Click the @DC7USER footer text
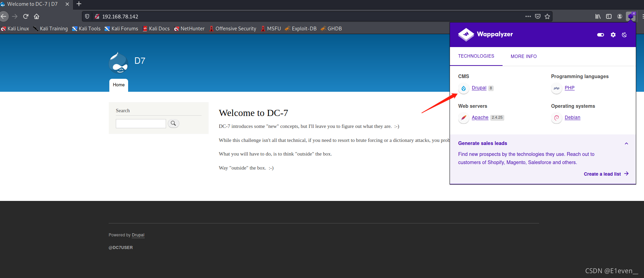This screenshot has width=644, height=278. pyautogui.click(x=121, y=248)
